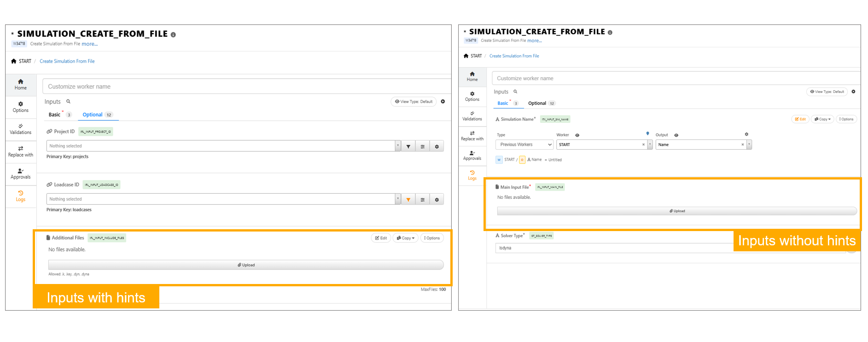Viewport: 868px width, 342px height.
Task: Open Approvals in the left panel sidebar
Action: (x=21, y=174)
